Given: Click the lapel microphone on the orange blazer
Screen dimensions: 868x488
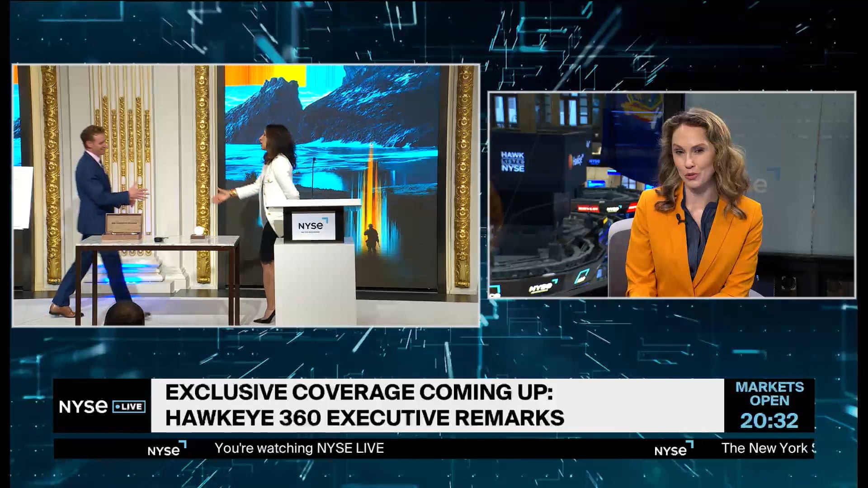Looking at the screenshot, I should point(680,219).
